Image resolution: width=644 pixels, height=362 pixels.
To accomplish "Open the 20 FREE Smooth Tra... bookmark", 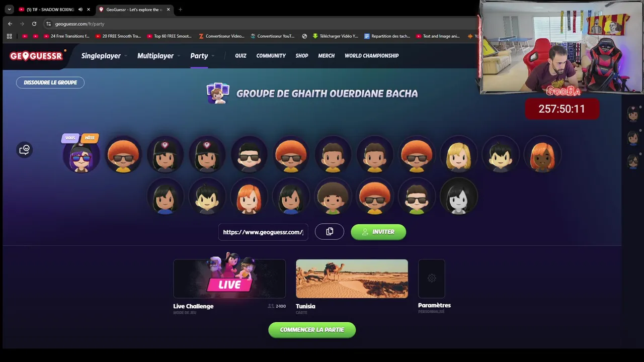I will (x=118, y=36).
